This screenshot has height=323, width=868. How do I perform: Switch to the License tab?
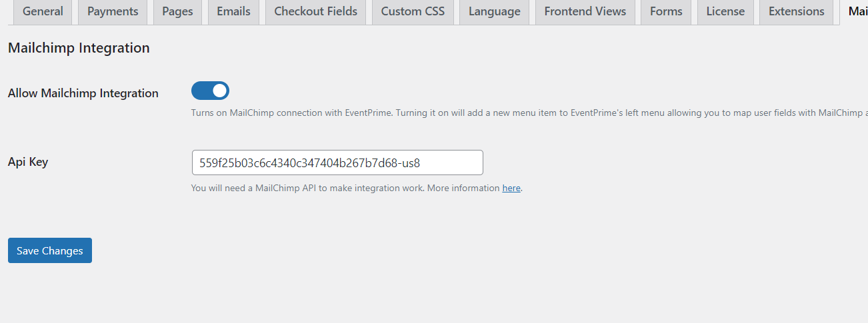click(x=725, y=12)
